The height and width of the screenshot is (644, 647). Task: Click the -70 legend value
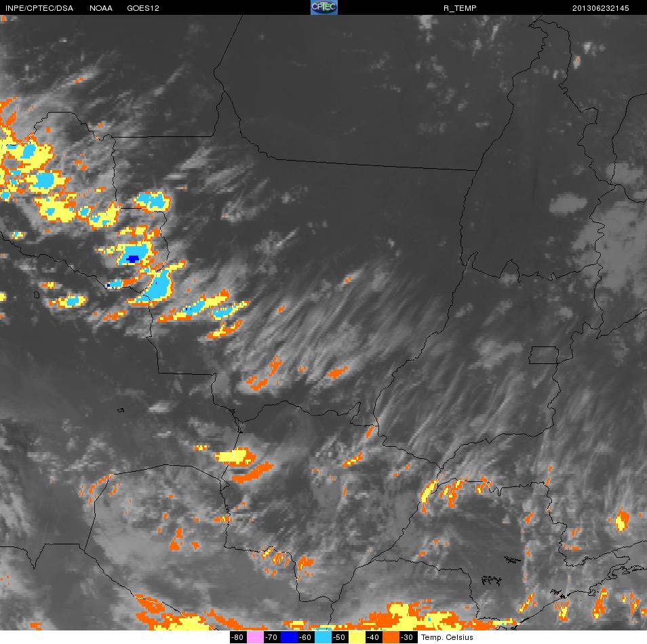click(x=271, y=637)
